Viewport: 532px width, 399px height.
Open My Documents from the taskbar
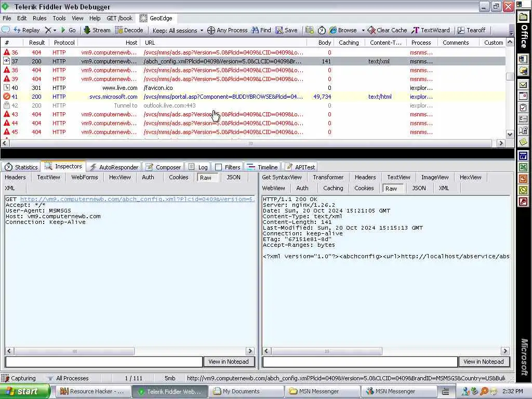tap(245, 392)
